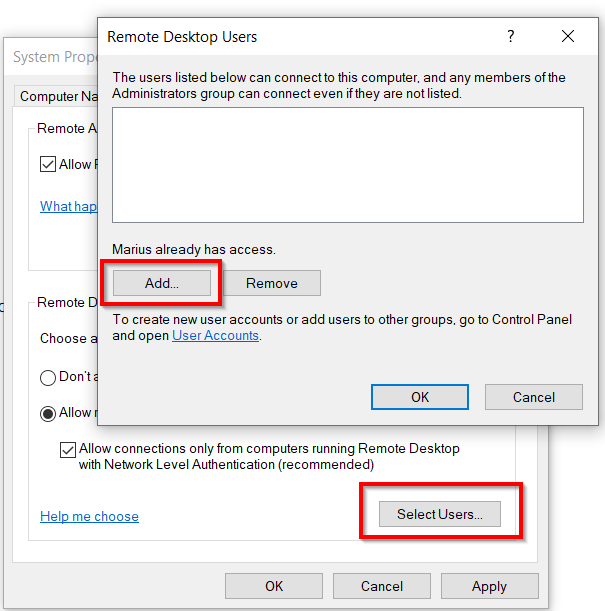Image resolution: width=605 pixels, height=611 pixels.
Task: Toggle Network Level Authentication checkbox
Action: (68, 449)
